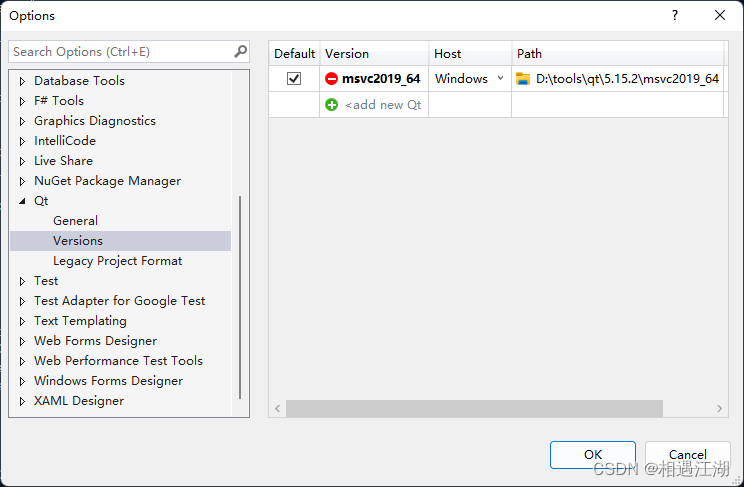Screen dimensions: 744x487
Task: Click the green add new Qt plus icon
Action: pyautogui.click(x=332, y=105)
